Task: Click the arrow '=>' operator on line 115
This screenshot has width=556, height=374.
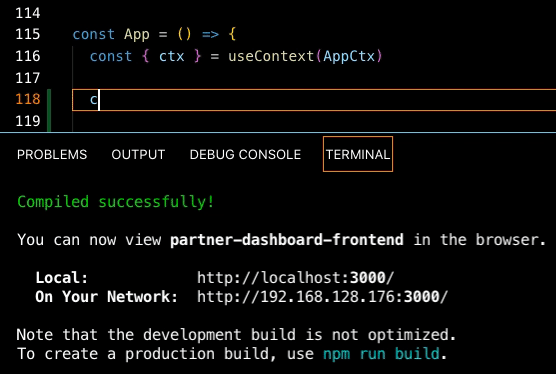Action: coord(210,34)
